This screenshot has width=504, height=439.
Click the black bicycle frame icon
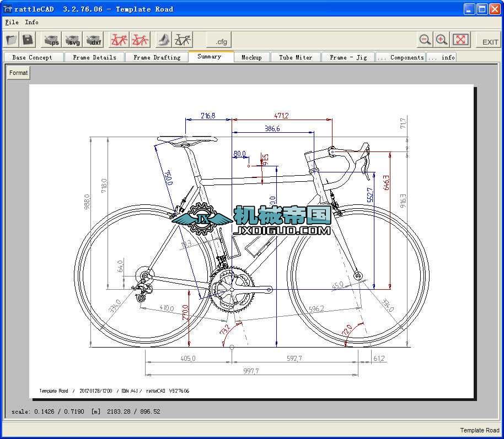(183, 40)
